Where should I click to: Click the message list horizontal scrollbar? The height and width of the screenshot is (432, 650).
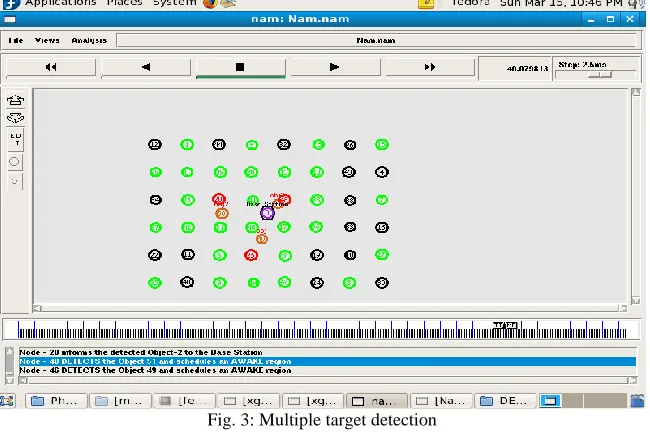point(328,380)
